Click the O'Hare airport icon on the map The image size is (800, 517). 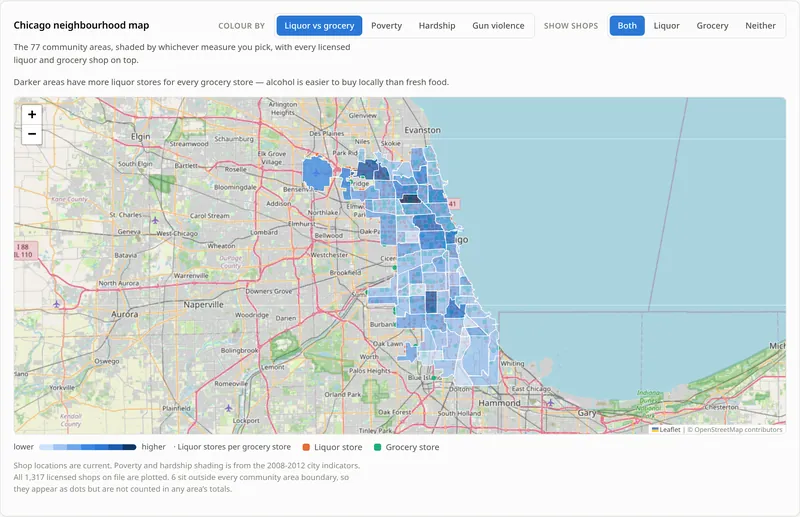click(316, 173)
